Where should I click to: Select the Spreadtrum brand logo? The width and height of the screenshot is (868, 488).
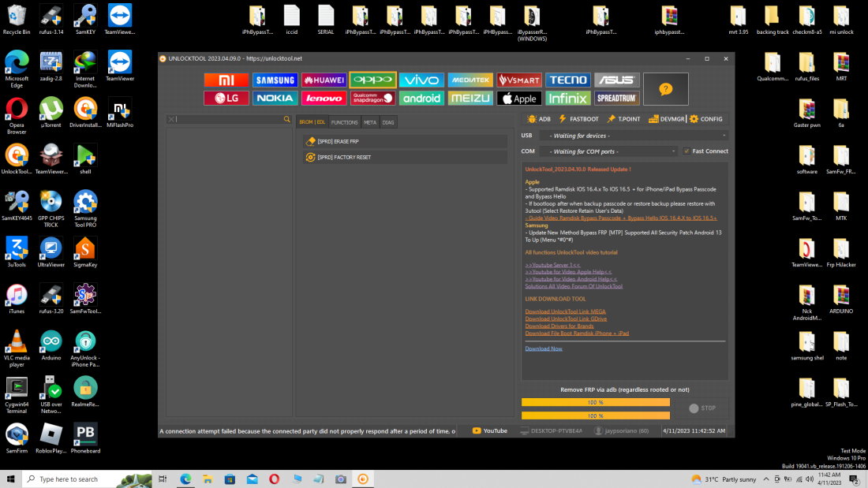[617, 98]
